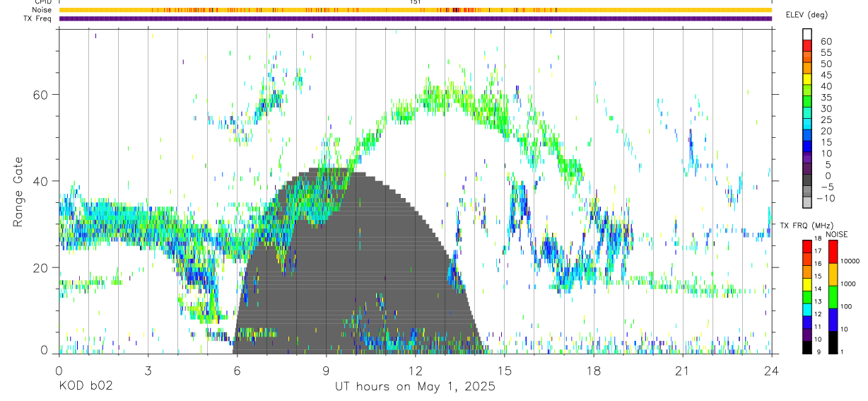Screen dimensions: 868x401
Task: Select the red swatch in the elevation colorbar
Action: (x=807, y=45)
